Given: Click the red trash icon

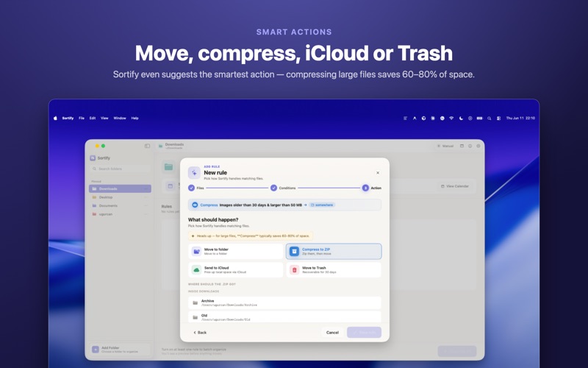Looking at the screenshot, I should click(295, 269).
